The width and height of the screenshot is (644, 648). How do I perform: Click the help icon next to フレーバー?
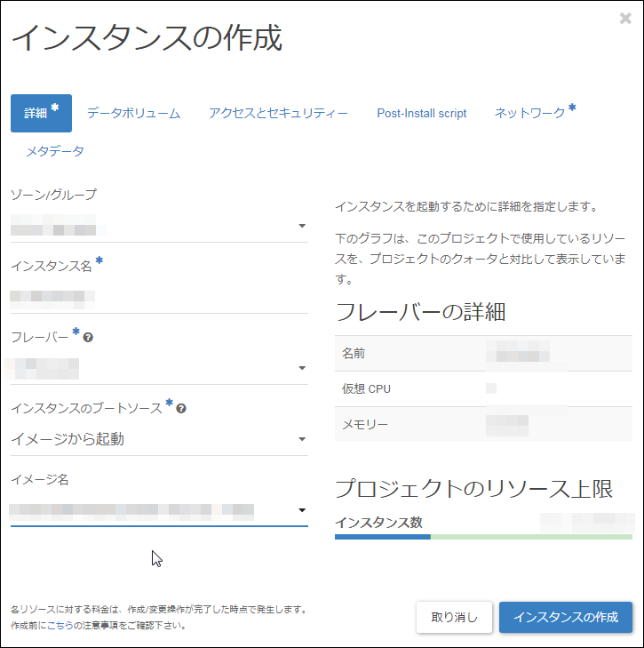pyautogui.click(x=88, y=338)
